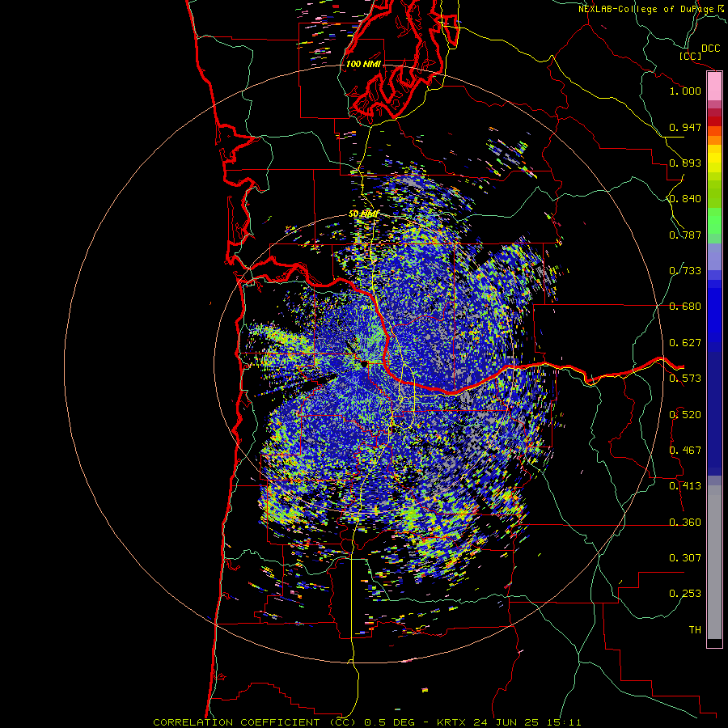The image size is (728, 728).
Task: Click the 0.467 scale value
Action: tap(685, 451)
